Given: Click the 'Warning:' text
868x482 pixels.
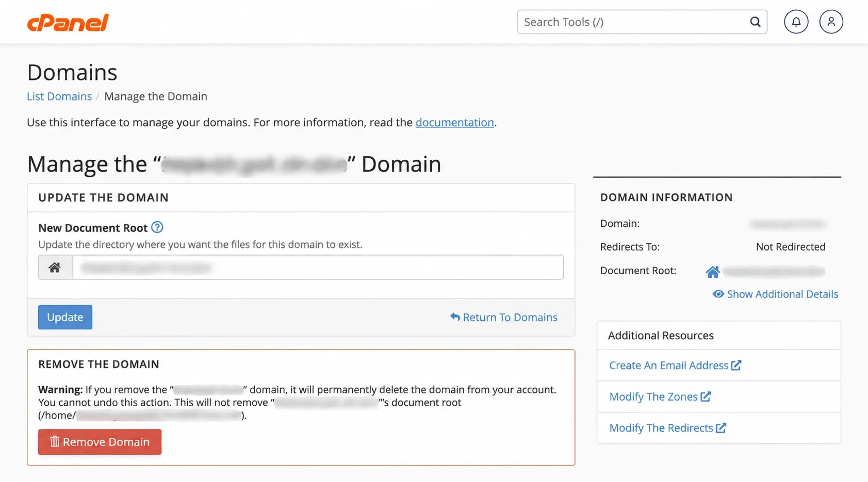Looking at the screenshot, I should [60, 390].
